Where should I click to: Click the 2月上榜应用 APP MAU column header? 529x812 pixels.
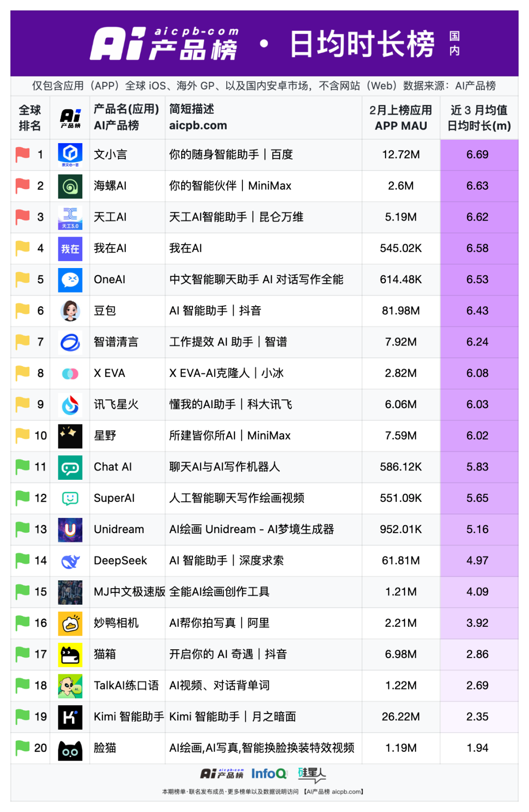click(401, 118)
